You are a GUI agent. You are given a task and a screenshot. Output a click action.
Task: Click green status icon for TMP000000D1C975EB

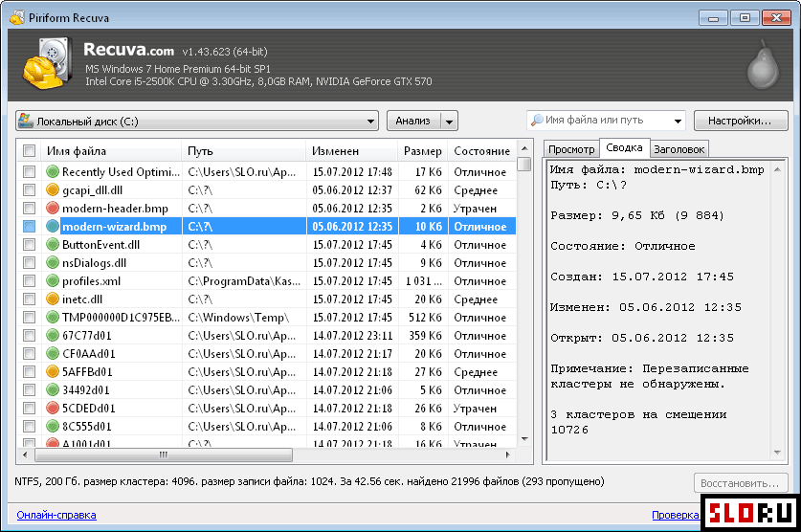pos(53,317)
